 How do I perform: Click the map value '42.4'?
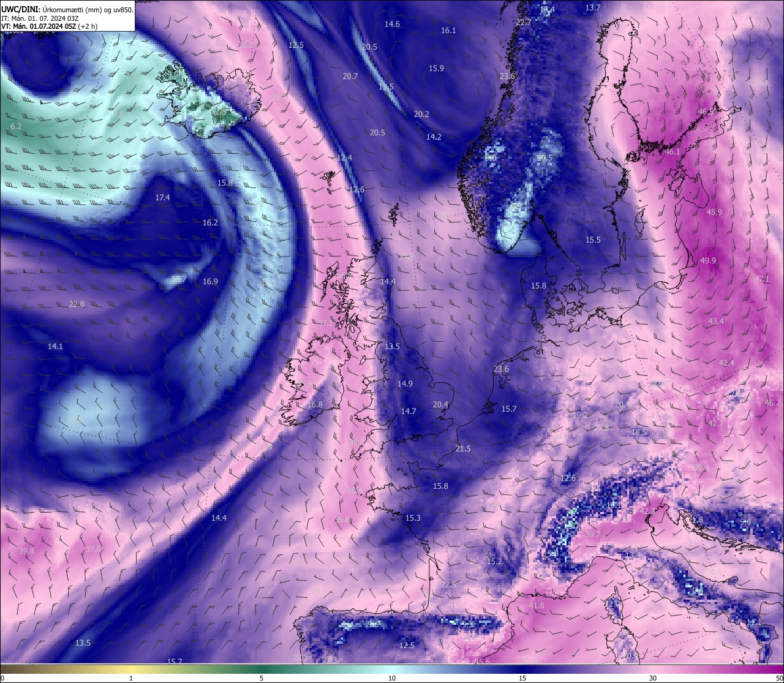[726, 363]
